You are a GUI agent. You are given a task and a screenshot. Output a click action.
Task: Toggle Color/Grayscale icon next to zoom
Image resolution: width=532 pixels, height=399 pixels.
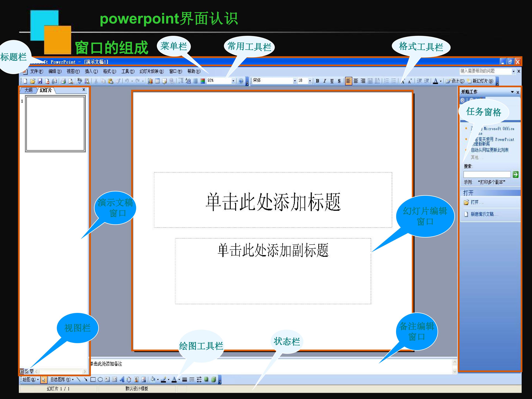[x=202, y=81]
